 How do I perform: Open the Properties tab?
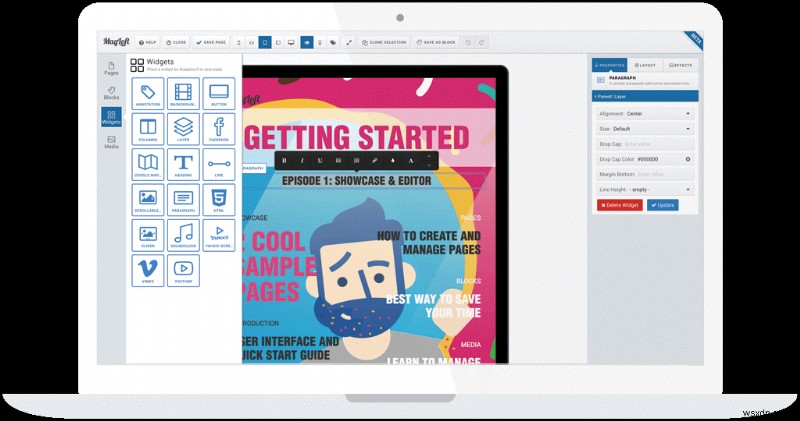click(x=610, y=65)
